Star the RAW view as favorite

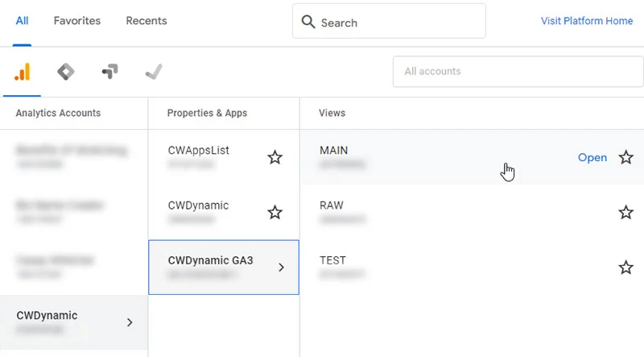point(625,213)
